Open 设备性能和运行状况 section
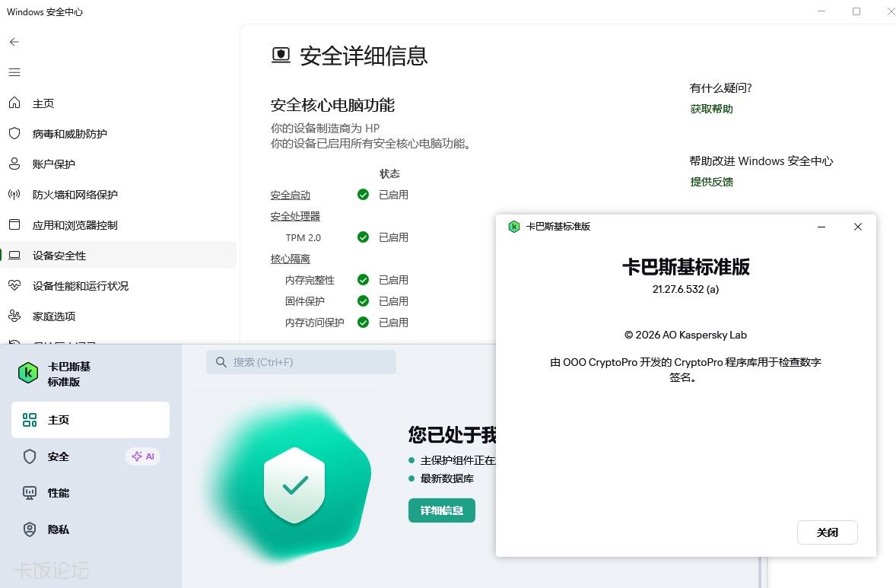The width and height of the screenshot is (896, 588). [81, 286]
